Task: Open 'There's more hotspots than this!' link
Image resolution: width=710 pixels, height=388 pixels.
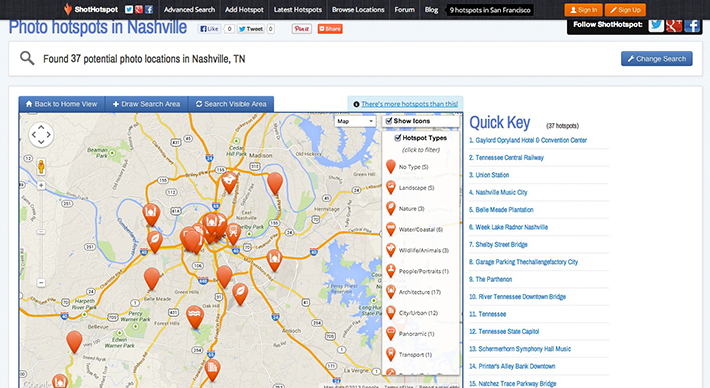Action: click(x=409, y=104)
